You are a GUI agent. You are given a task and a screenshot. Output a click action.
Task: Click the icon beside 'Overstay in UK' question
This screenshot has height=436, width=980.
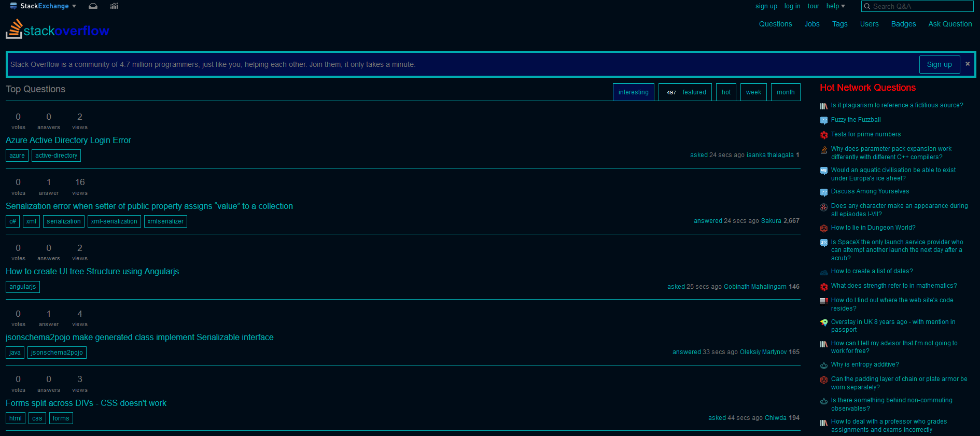coord(823,322)
